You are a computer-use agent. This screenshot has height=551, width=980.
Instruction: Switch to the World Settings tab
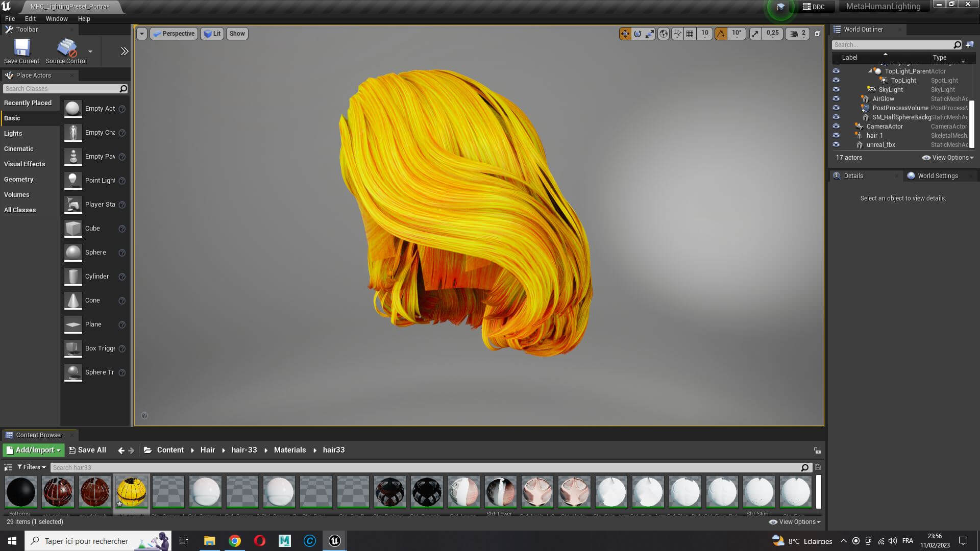938,176
